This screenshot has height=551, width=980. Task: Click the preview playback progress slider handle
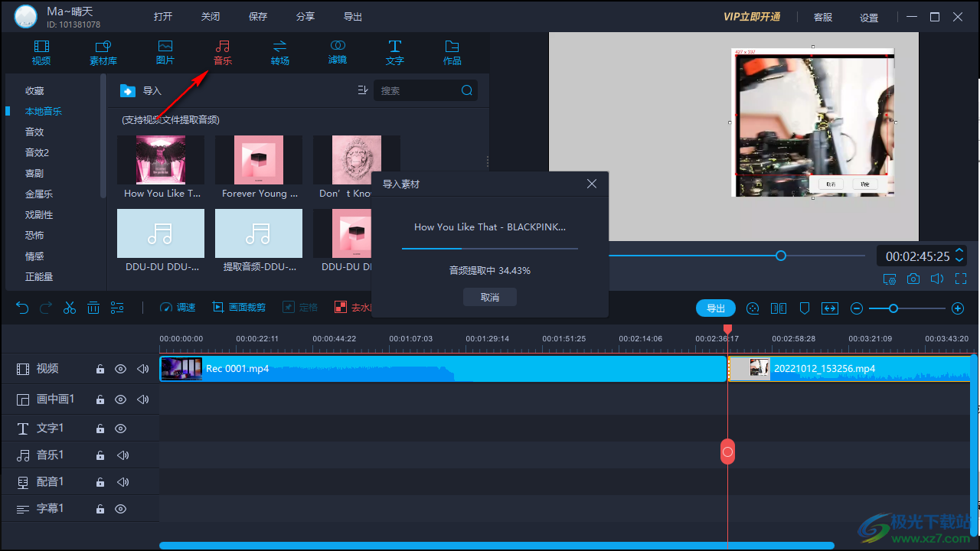[781, 256]
